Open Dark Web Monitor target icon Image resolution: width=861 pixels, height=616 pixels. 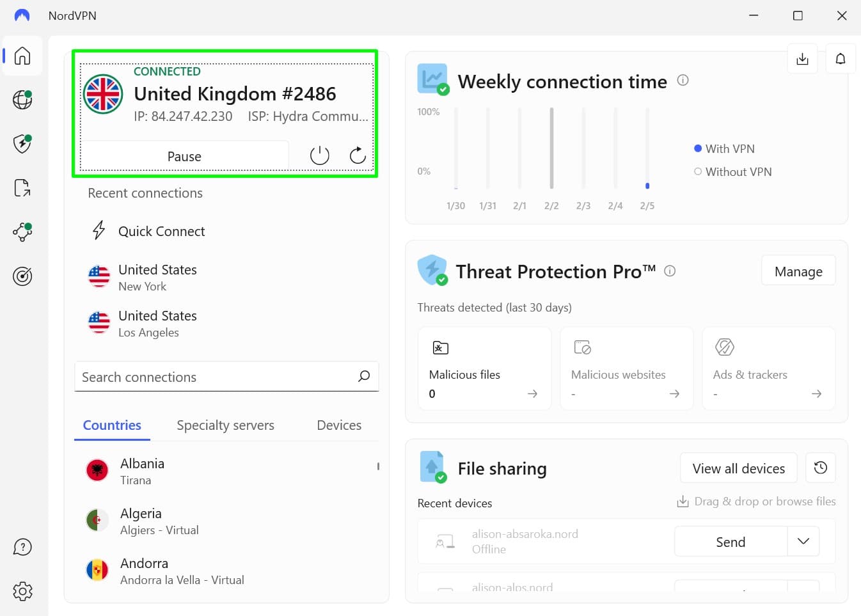click(x=22, y=276)
